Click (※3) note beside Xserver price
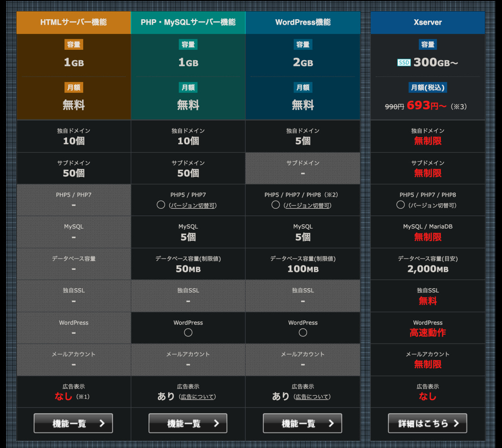 [458, 107]
